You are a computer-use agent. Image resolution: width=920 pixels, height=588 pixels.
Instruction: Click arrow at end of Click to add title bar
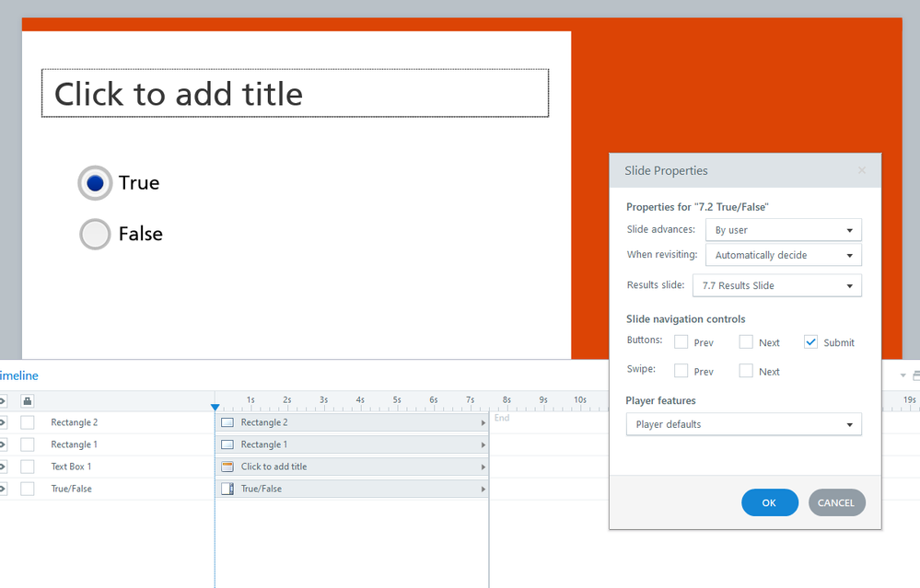point(483,467)
